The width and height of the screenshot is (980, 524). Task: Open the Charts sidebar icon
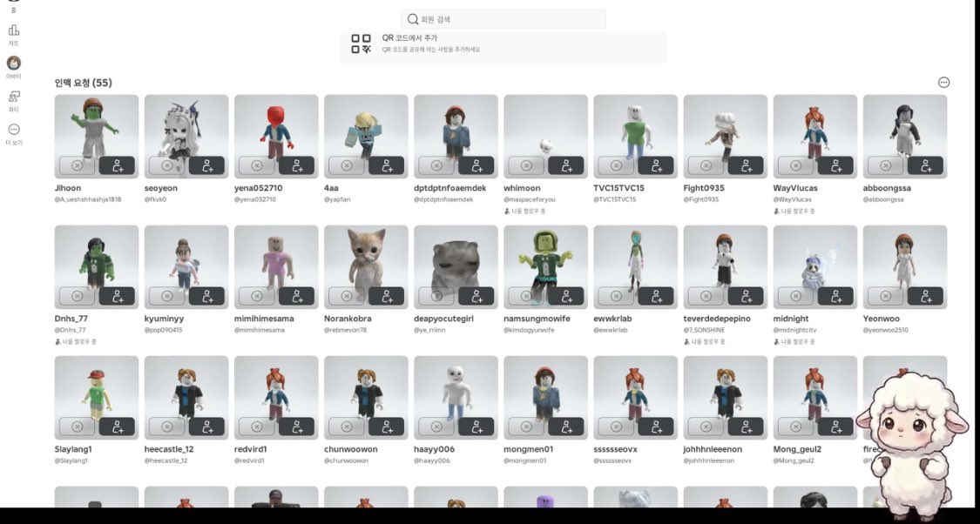click(x=14, y=30)
